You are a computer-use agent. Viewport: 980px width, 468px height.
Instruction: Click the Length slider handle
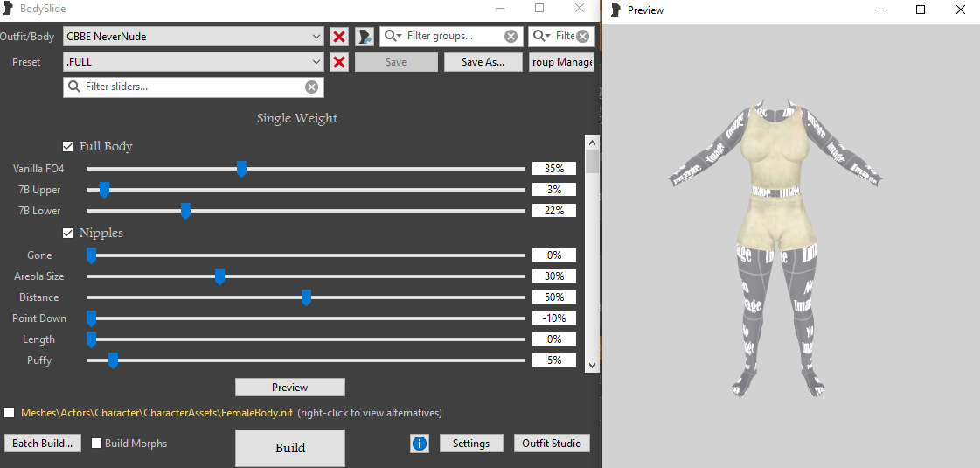click(x=91, y=339)
